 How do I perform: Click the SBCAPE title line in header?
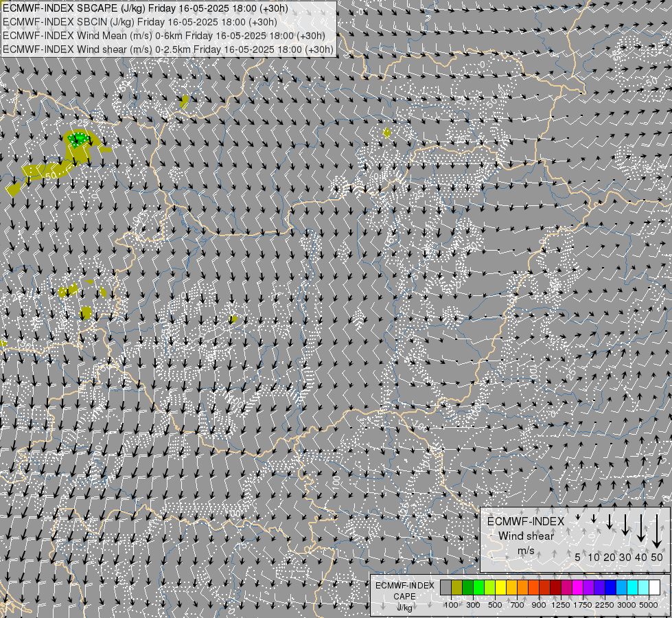coord(146,8)
